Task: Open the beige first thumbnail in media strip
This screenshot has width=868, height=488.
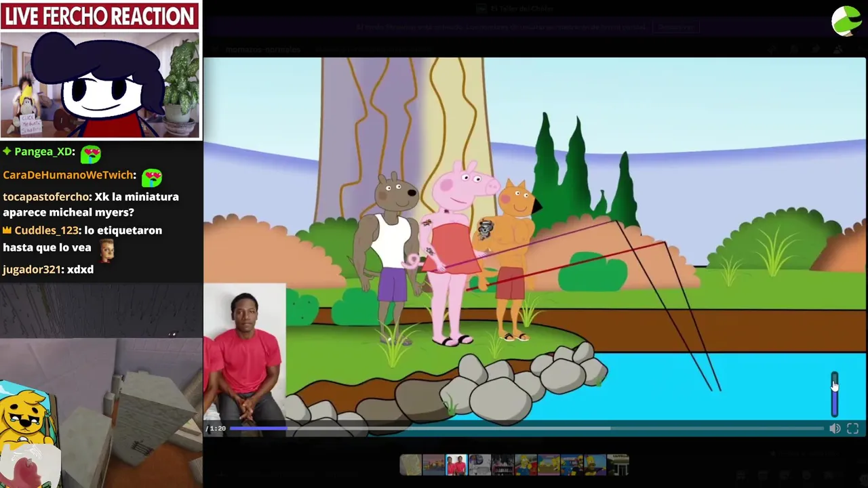Action: coord(410,465)
